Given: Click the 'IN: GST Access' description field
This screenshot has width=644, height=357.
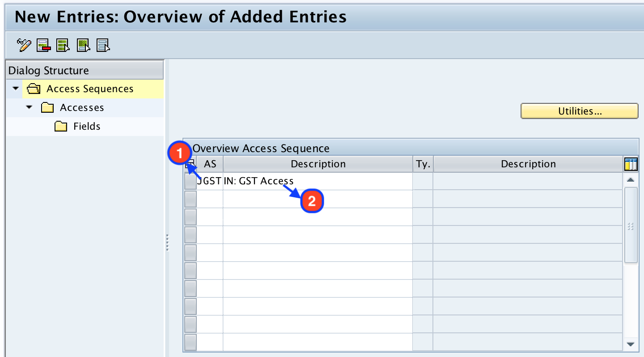Looking at the screenshot, I should tap(318, 181).
